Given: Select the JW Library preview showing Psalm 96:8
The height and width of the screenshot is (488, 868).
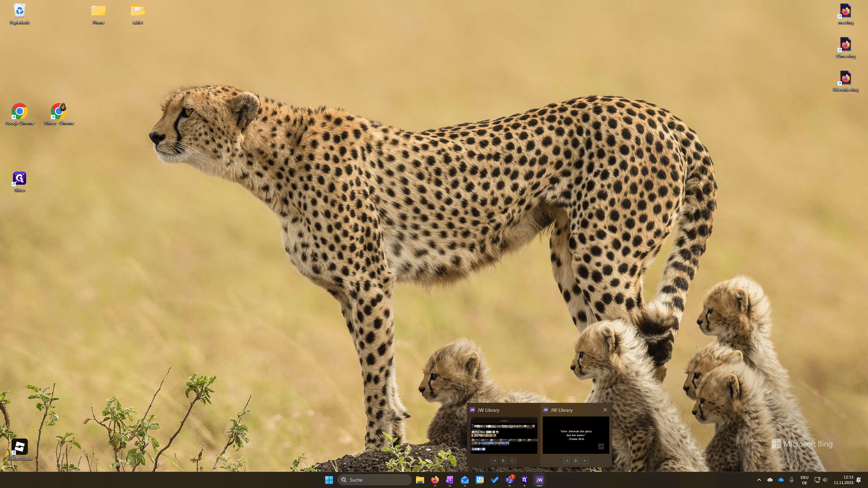Looking at the screenshot, I should click(x=576, y=435).
